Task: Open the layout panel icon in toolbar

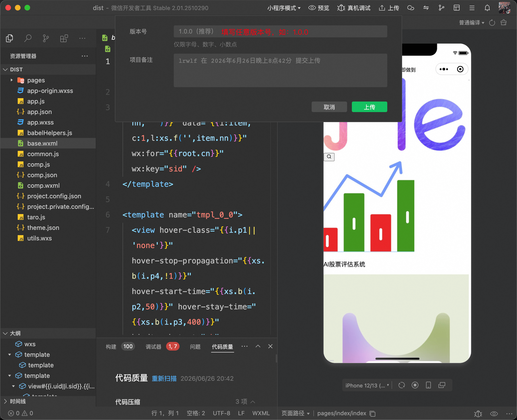Action: [456, 8]
